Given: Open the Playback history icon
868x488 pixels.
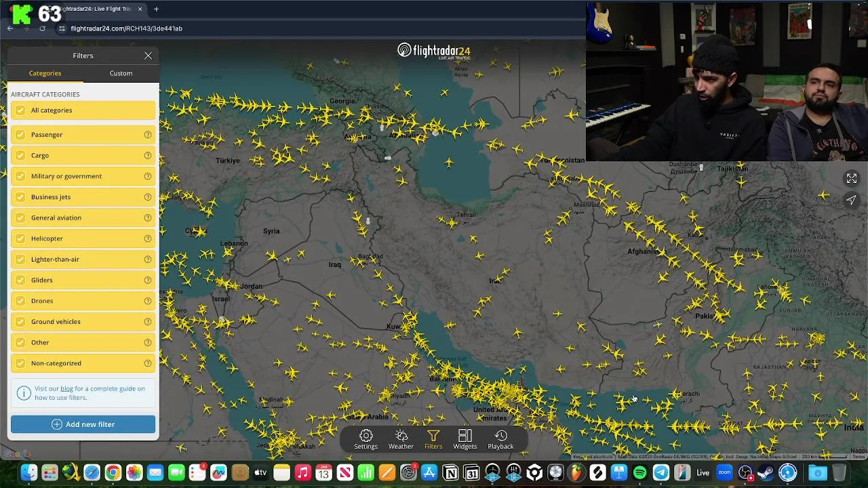Looking at the screenshot, I should (500, 435).
